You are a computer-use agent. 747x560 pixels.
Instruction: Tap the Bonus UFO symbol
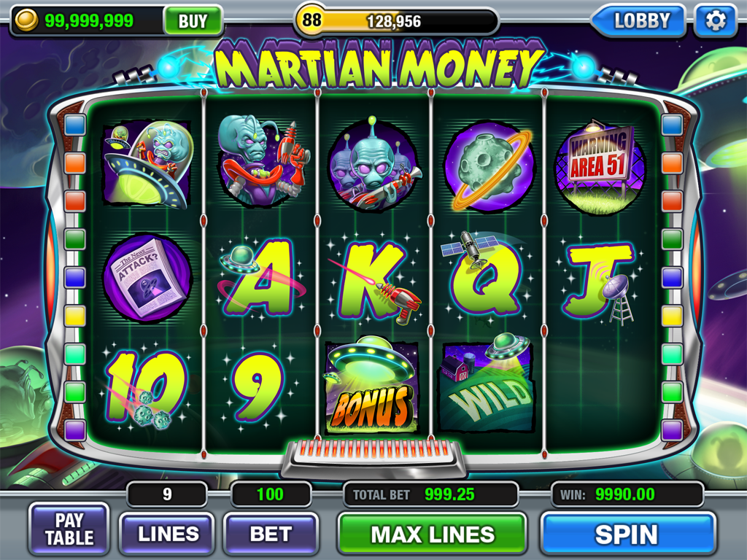[372, 386]
